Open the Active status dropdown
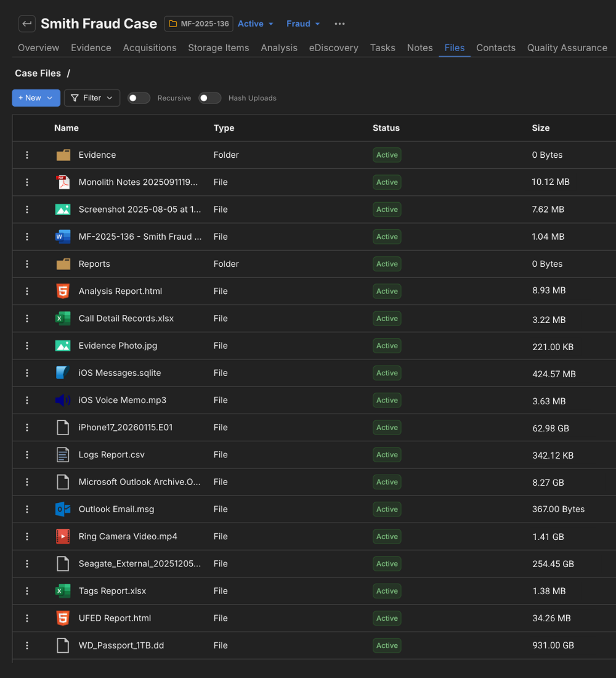616x678 pixels. pyautogui.click(x=255, y=23)
